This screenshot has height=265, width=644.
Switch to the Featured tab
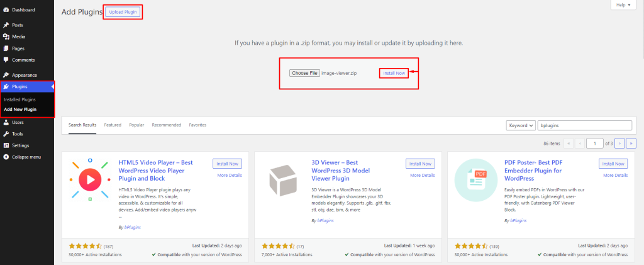[x=113, y=125]
